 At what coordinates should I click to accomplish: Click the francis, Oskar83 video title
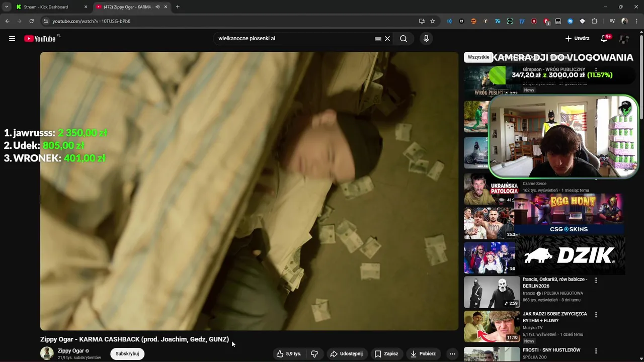click(x=555, y=283)
